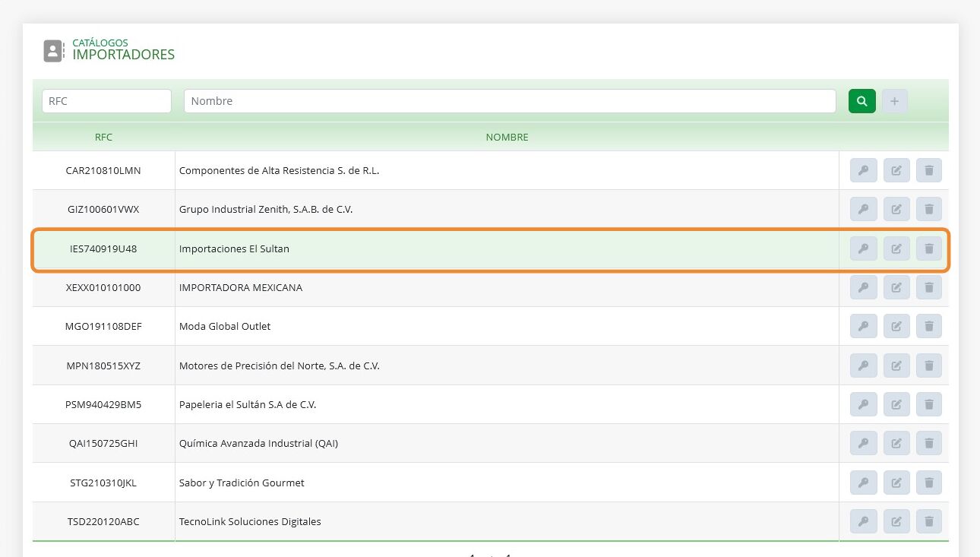Click name Grupo Industrial Zenith, S.A.B. de C.V.
The width and height of the screenshot is (980, 557).
pyautogui.click(x=266, y=209)
